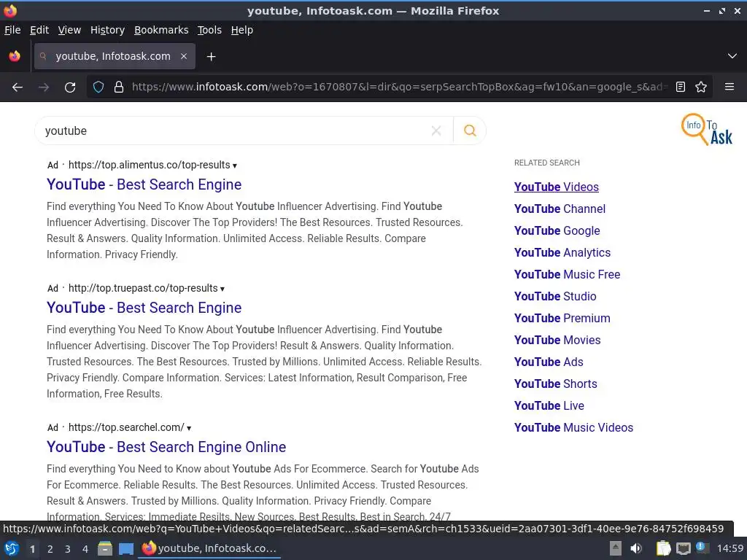Focus Firefox window in taskbar
Screen dimensions: 747x560
(209, 548)
